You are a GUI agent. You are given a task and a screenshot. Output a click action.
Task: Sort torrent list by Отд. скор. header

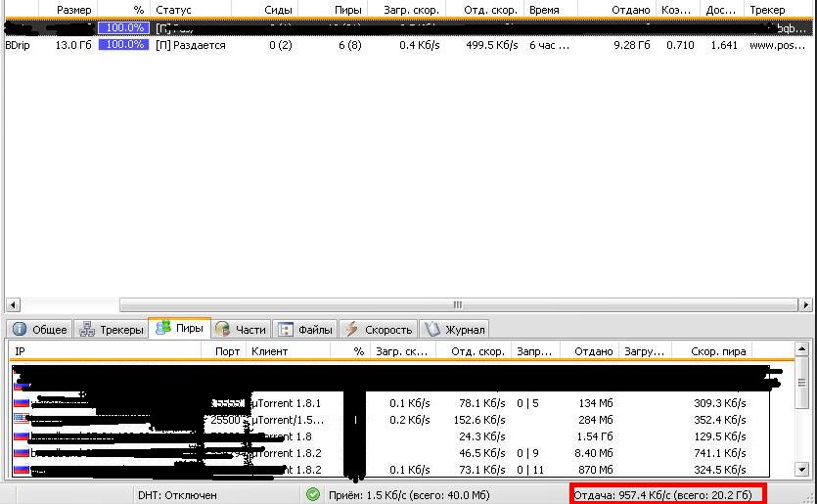tap(485, 10)
